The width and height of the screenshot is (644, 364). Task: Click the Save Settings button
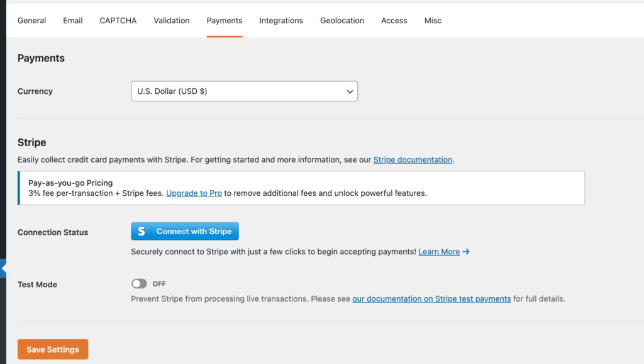point(52,349)
